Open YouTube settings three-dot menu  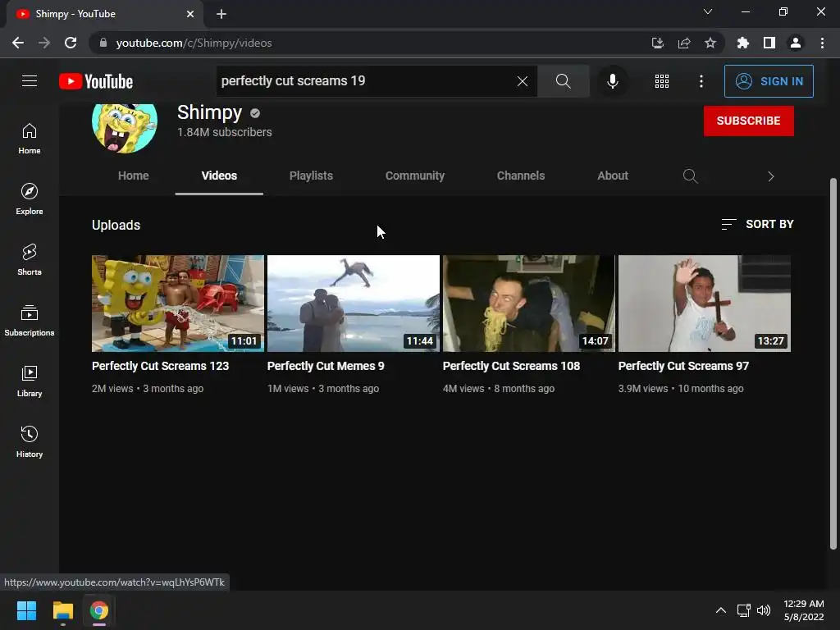click(x=701, y=81)
